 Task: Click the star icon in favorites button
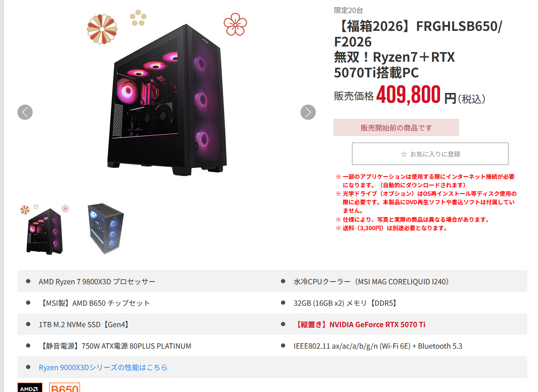[x=404, y=154]
